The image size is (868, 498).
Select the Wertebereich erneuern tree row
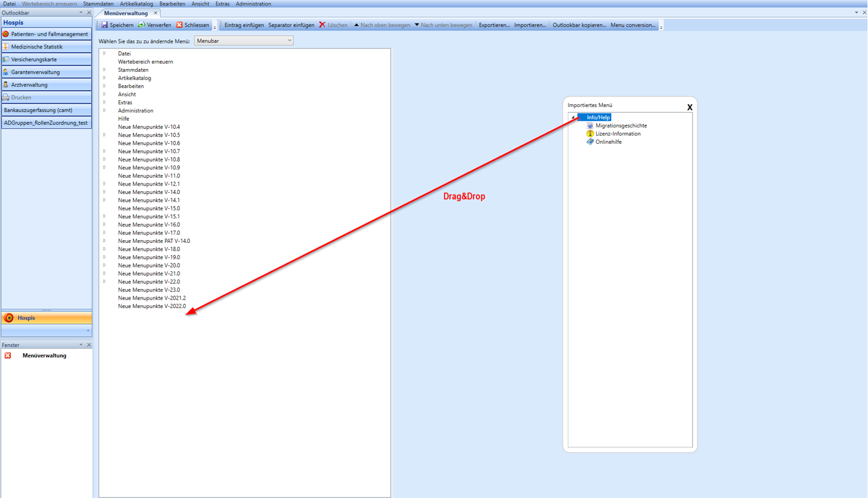point(145,62)
